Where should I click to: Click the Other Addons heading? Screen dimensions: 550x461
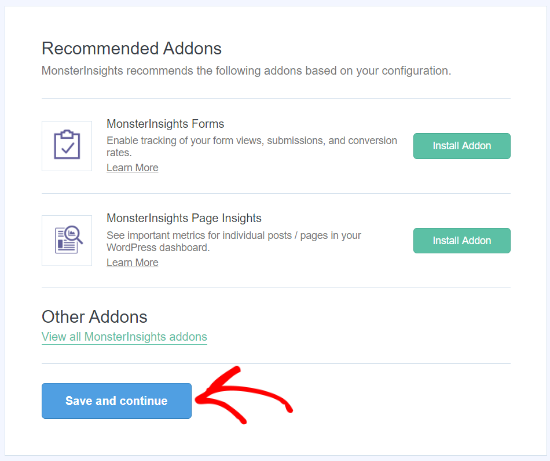94,317
